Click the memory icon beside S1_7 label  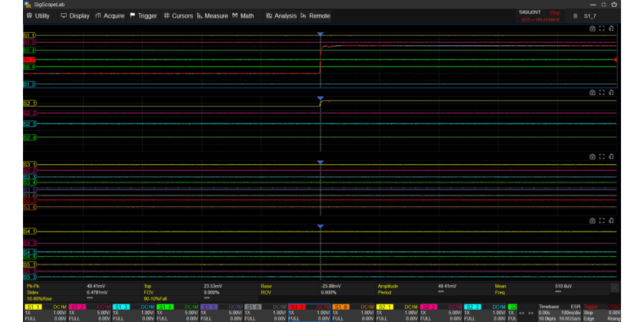(x=575, y=15)
